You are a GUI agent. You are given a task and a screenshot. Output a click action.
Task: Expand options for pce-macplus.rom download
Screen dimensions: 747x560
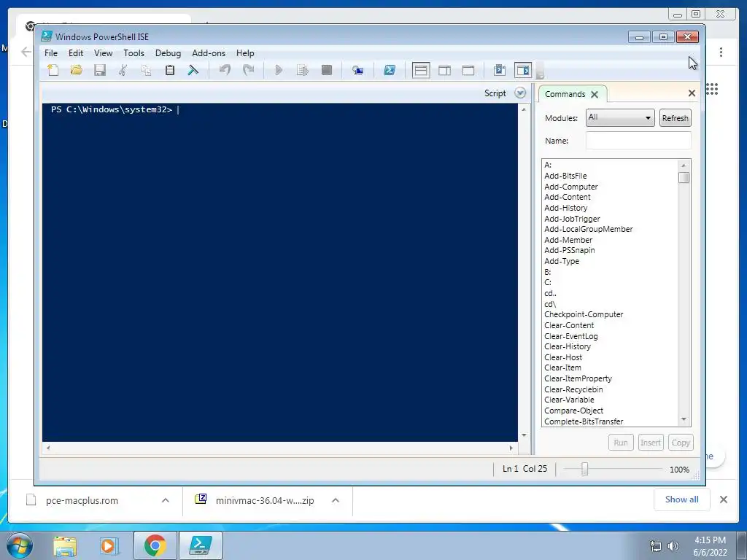[x=166, y=500]
